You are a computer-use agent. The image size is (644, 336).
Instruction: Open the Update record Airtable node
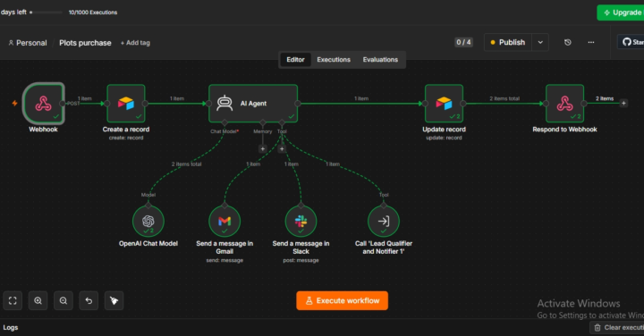pyautogui.click(x=444, y=104)
